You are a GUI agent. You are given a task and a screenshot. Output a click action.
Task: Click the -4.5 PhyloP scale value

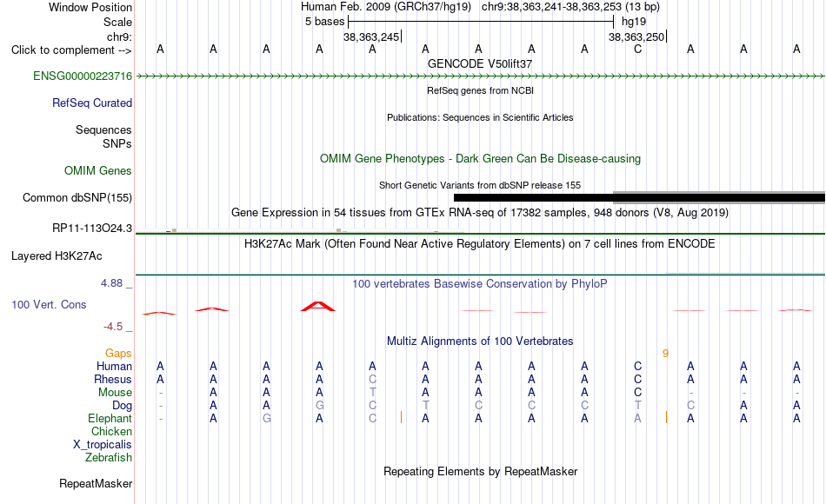[x=113, y=327]
